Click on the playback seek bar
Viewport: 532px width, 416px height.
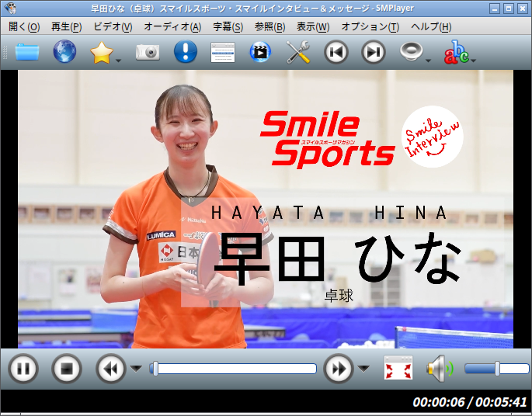(233, 369)
